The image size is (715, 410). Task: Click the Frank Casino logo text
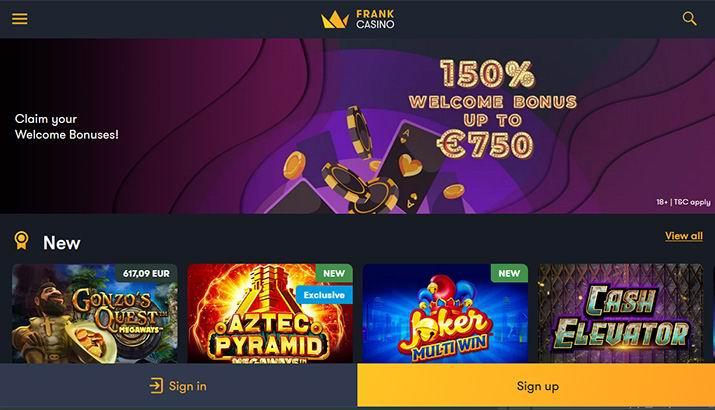click(375, 20)
